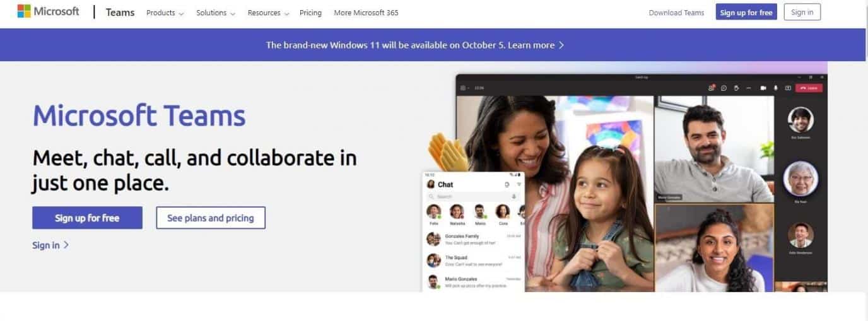Click the hero Sign up for free button

(x=87, y=218)
